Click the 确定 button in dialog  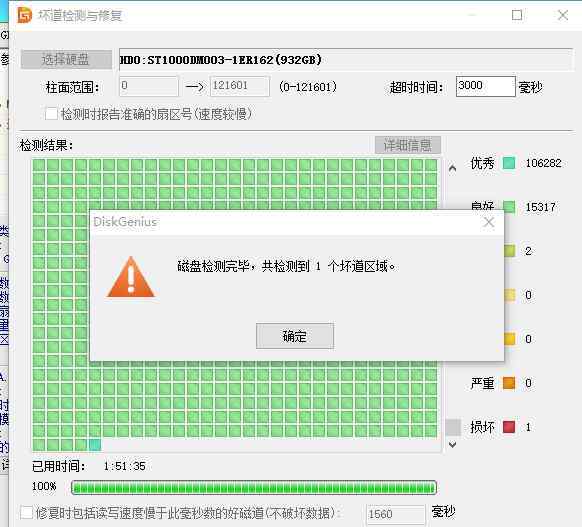(x=295, y=336)
